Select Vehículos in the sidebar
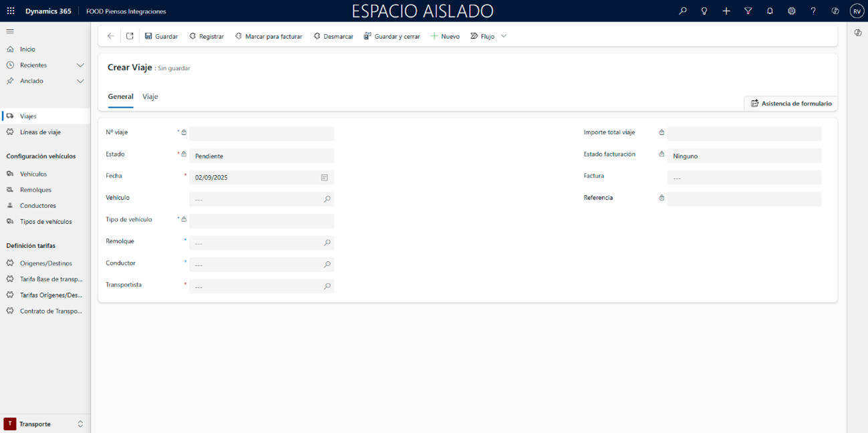868x433 pixels. coord(33,174)
